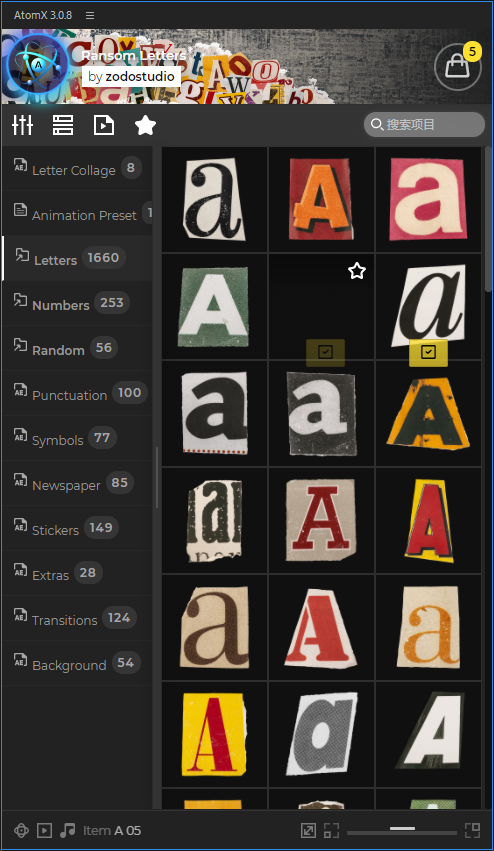The height and width of the screenshot is (851, 494).
Task: Open Letter Collage category
Action: point(77,168)
